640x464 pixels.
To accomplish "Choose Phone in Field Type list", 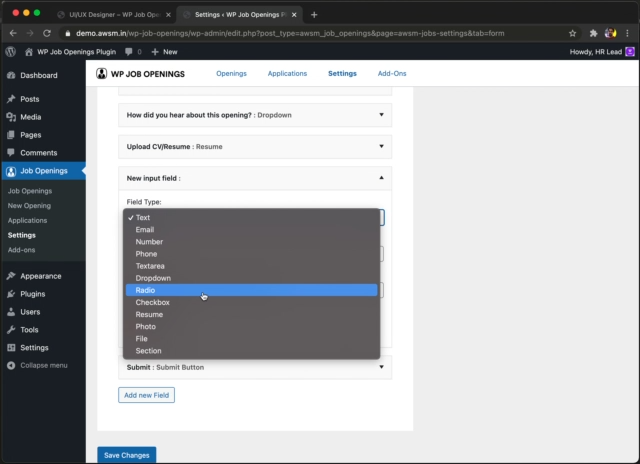I will coord(251,254).
